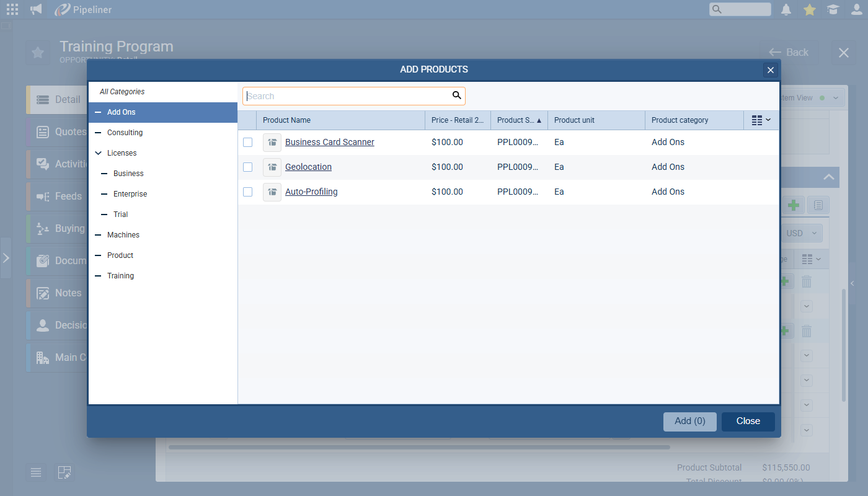Collapse the Licenses category tree
The width and height of the screenshot is (868, 496).
coord(98,153)
